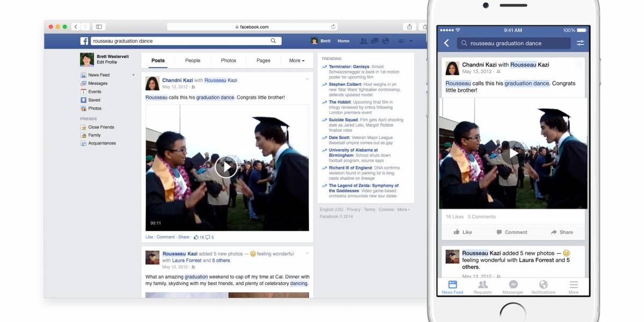The height and width of the screenshot is (322, 644).
Task: Open the privacy shortcuts lock icon in the header
Action: click(x=401, y=41)
